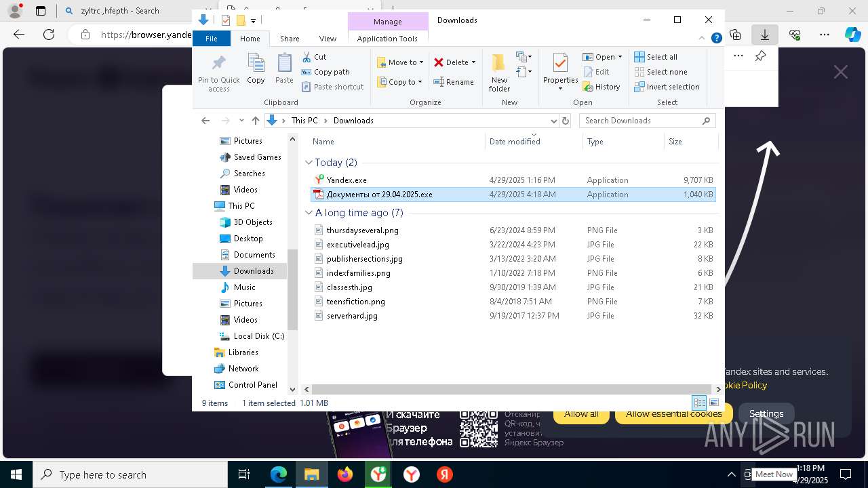
Task: Create a New folder
Action: (x=499, y=73)
